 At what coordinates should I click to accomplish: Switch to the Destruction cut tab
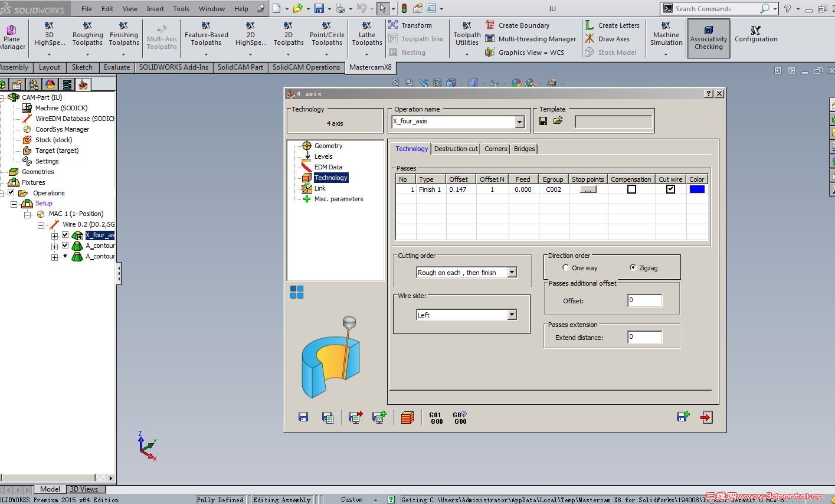pos(456,149)
